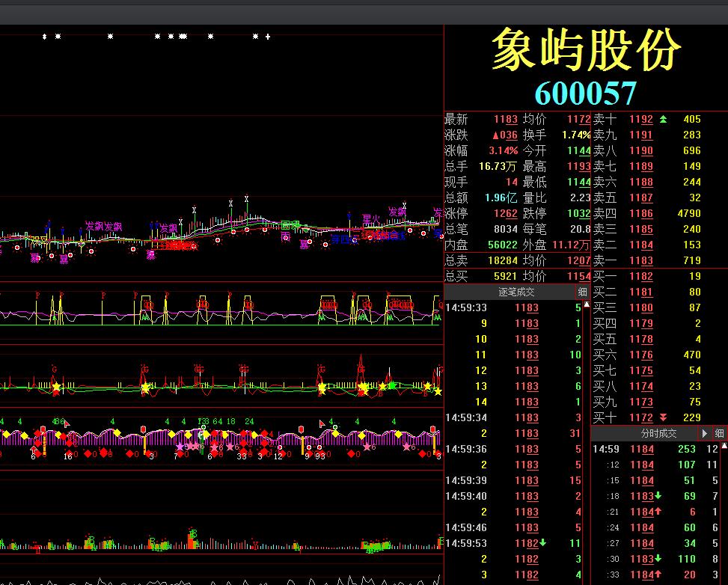Click the 换手 value 1.74%
Image resolution: width=728 pixels, height=585 pixels.
(x=576, y=135)
